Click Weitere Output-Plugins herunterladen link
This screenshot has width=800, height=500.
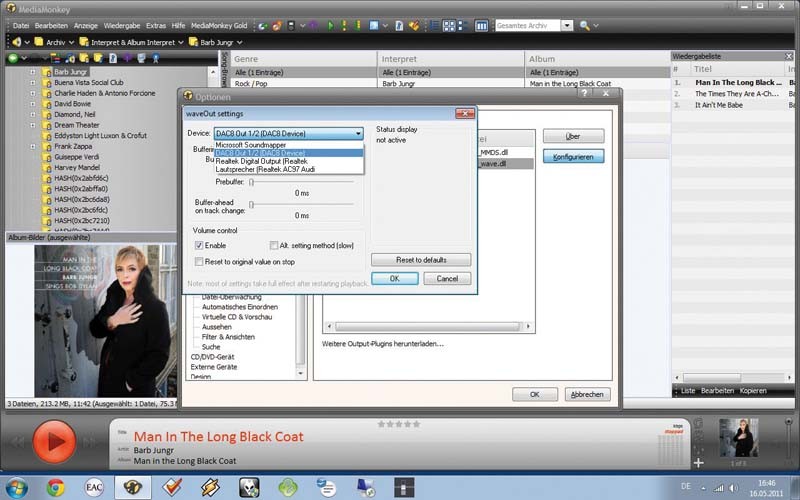(x=383, y=344)
